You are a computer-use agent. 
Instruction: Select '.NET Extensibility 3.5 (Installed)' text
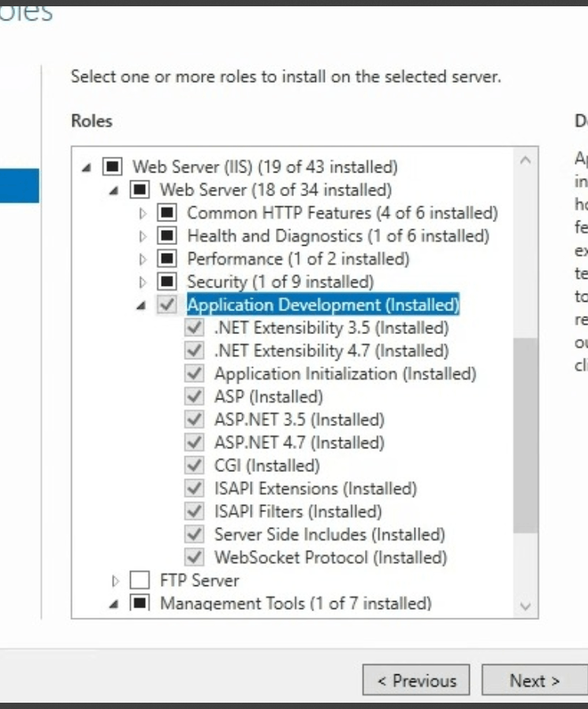(332, 328)
